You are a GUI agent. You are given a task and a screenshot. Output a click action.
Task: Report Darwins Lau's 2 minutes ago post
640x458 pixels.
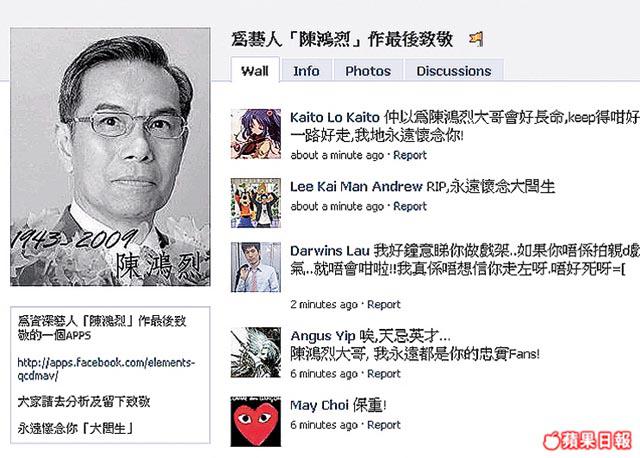coord(384,305)
